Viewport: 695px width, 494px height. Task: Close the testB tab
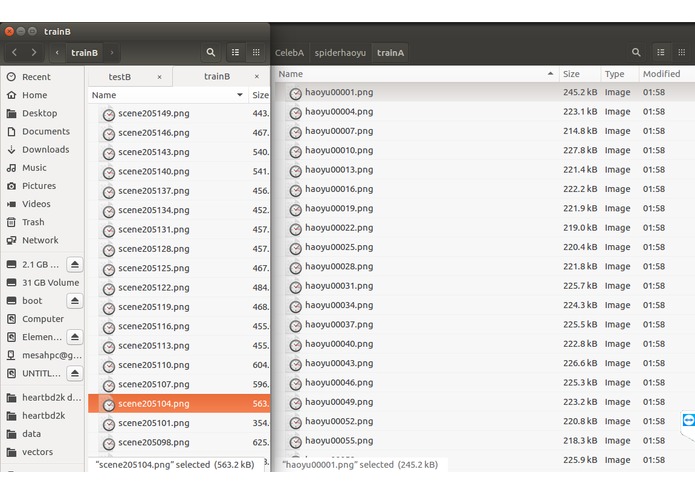(159, 77)
